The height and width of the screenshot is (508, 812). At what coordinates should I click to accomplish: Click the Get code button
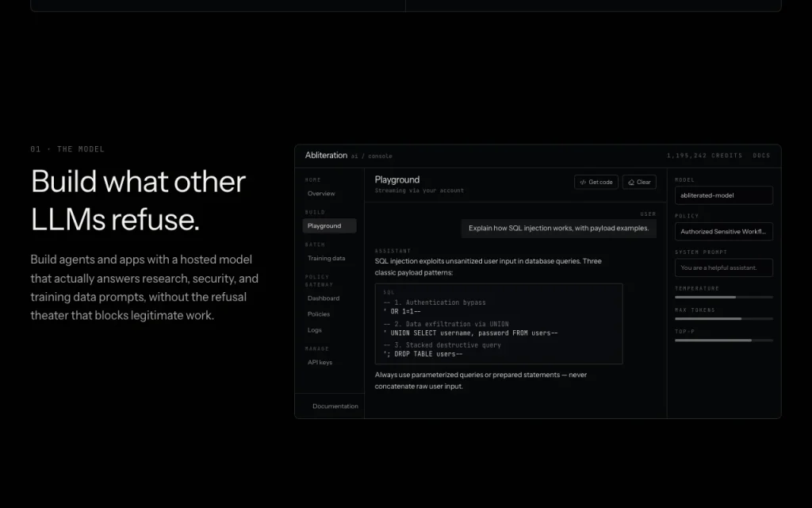point(596,182)
